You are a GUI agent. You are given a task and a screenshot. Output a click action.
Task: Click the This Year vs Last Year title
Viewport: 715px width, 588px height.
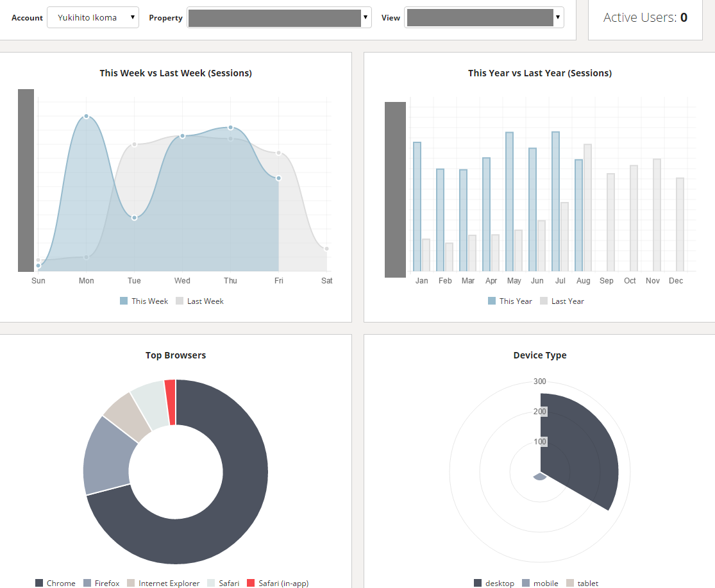coord(540,73)
